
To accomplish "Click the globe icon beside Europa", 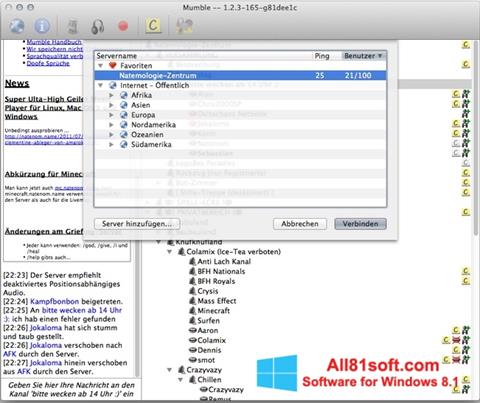I will [124, 115].
